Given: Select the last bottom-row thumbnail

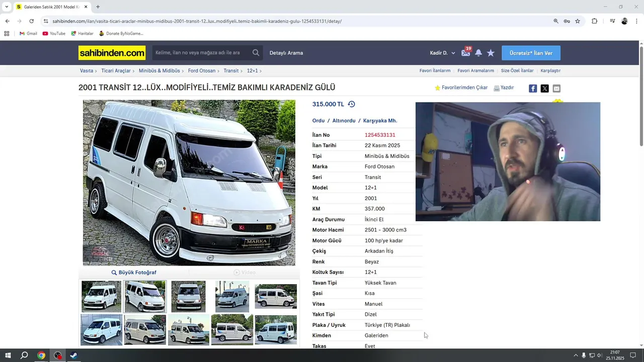Looking at the screenshot, I should point(276,330).
